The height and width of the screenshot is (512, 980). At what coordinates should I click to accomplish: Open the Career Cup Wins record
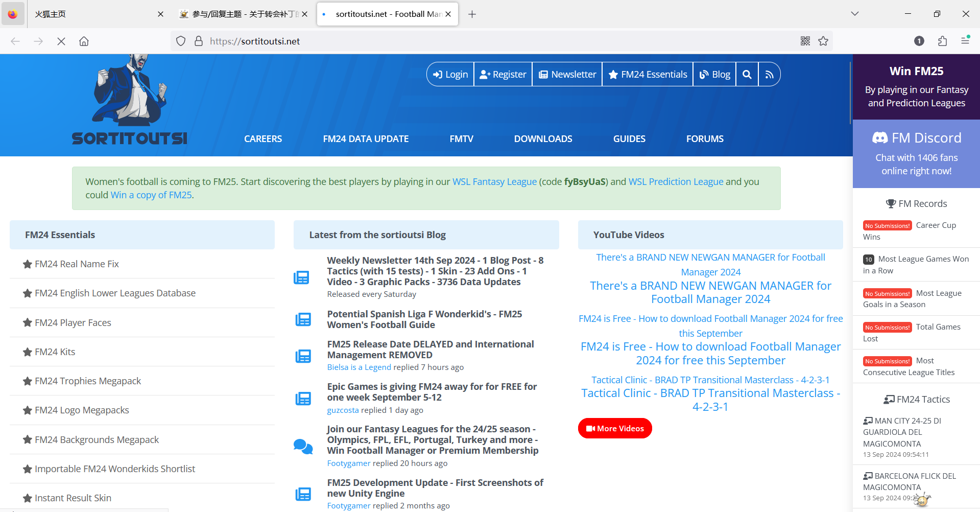click(x=916, y=231)
